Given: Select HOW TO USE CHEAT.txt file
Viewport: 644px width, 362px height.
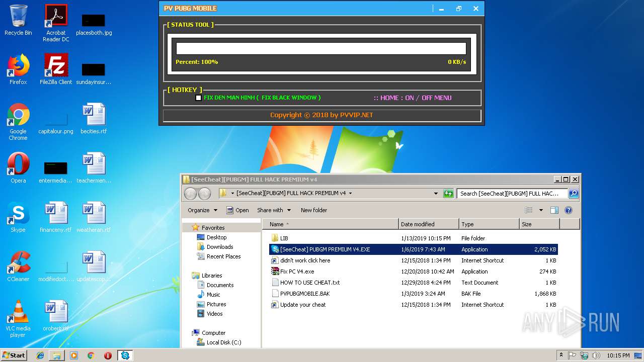Looking at the screenshot, I should point(414,283).
